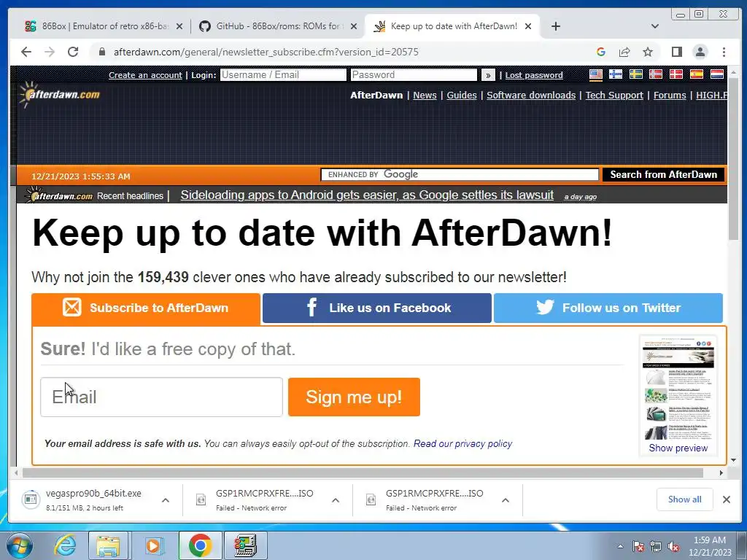Click the Show preview link
This screenshot has width=747, height=560.
(678, 448)
